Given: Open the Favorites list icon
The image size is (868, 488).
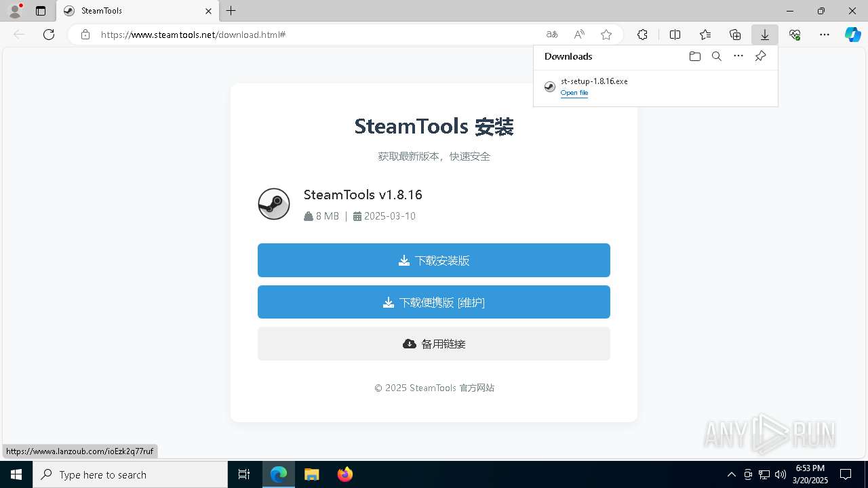Looking at the screenshot, I should coord(705,35).
